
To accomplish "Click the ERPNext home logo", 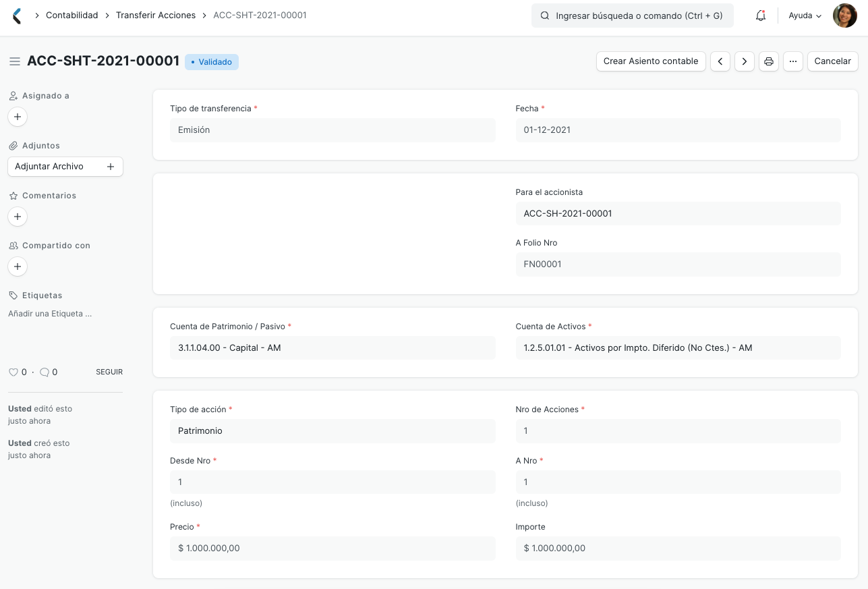I will tap(17, 16).
